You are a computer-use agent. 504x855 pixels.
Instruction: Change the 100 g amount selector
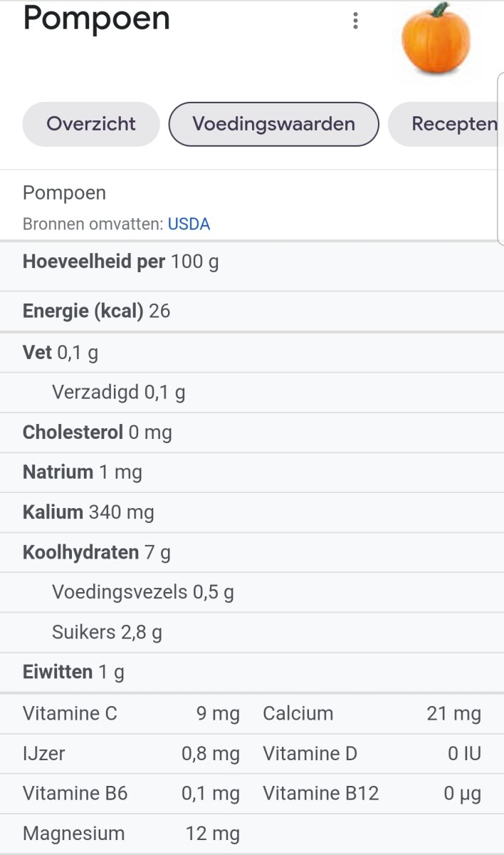click(x=195, y=261)
